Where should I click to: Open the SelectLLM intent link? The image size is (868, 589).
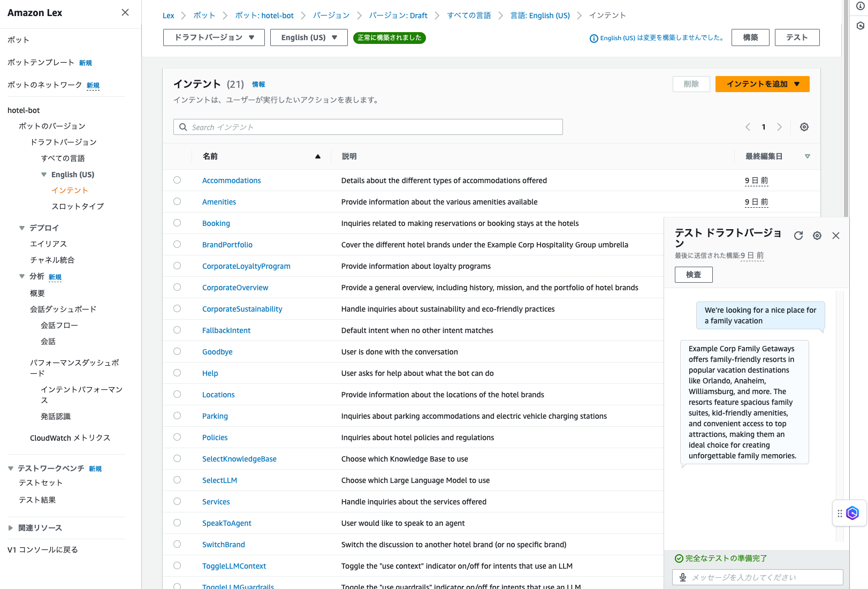point(219,480)
